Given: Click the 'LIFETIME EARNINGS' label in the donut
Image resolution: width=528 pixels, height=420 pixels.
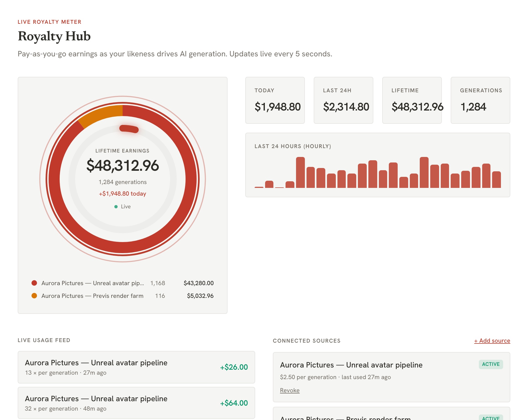Looking at the screenshot, I should point(122,151).
